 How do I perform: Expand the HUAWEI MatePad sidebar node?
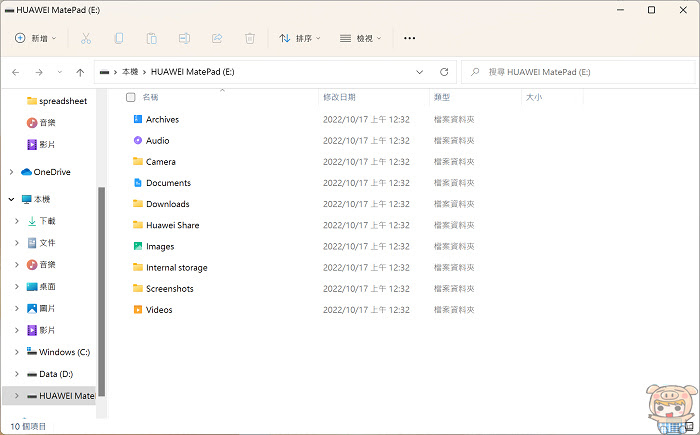click(x=17, y=396)
